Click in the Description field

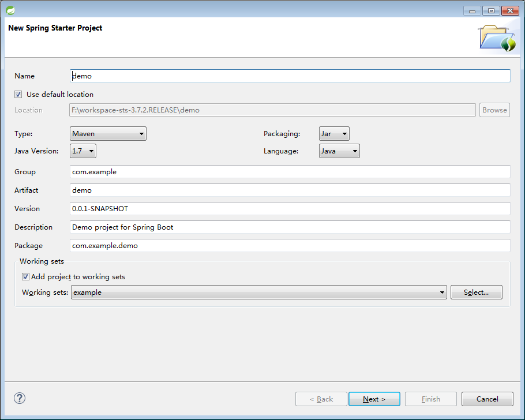290,227
